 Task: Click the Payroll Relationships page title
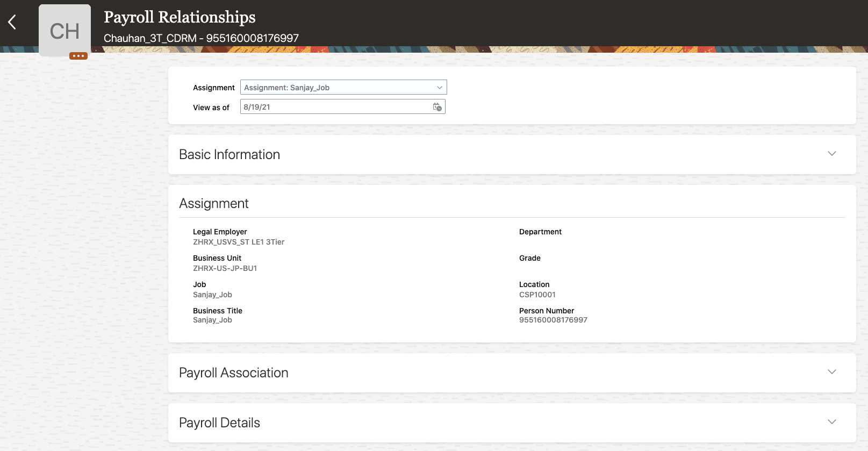pos(180,17)
